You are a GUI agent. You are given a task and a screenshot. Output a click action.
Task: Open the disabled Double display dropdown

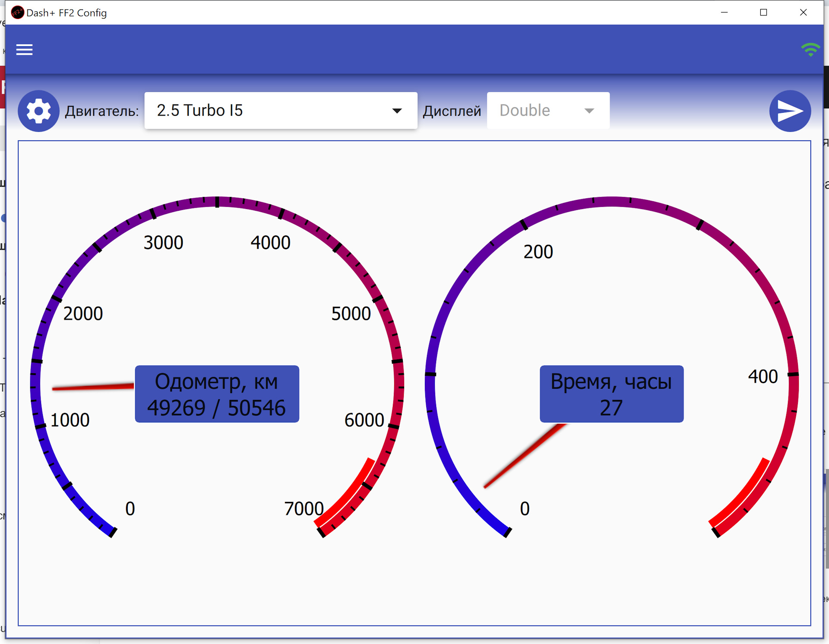coord(548,111)
